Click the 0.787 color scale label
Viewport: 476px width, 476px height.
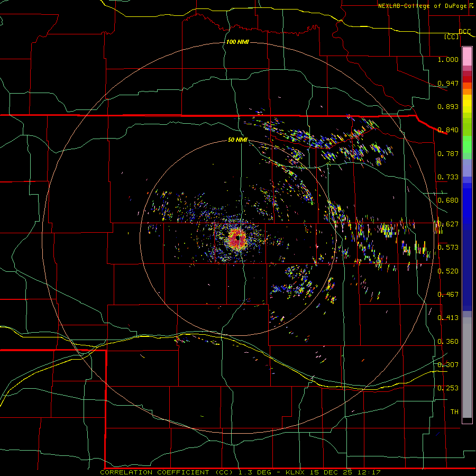tap(448, 153)
